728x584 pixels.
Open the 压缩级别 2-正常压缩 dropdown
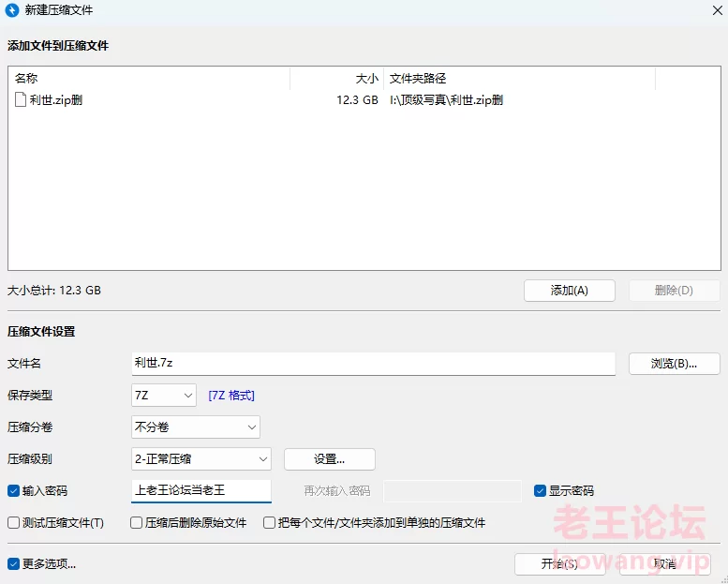click(x=201, y=459)
